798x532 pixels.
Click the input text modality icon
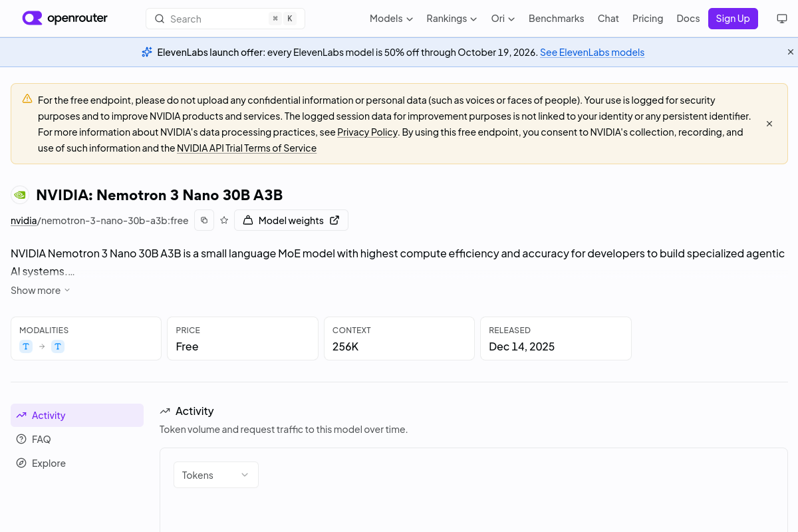click(26, 346)
